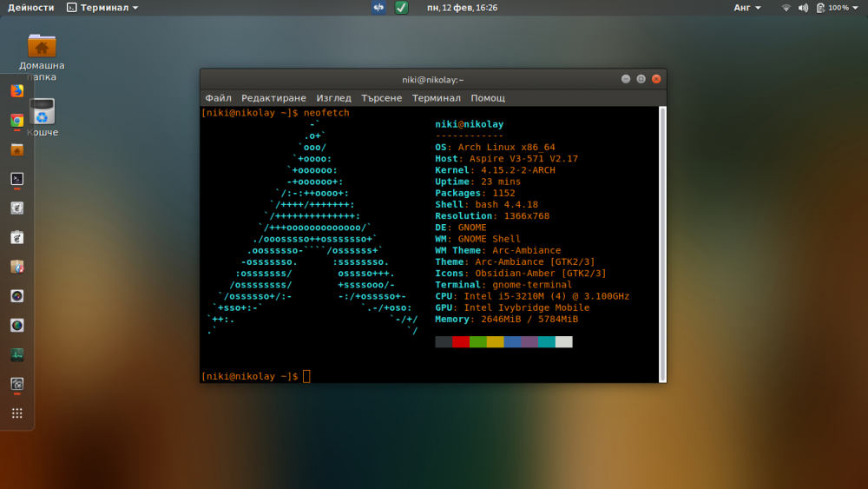Expand the system menu arrow
Image resolution: width=868 pixels, height=489 pixels.
click(855, 8)
